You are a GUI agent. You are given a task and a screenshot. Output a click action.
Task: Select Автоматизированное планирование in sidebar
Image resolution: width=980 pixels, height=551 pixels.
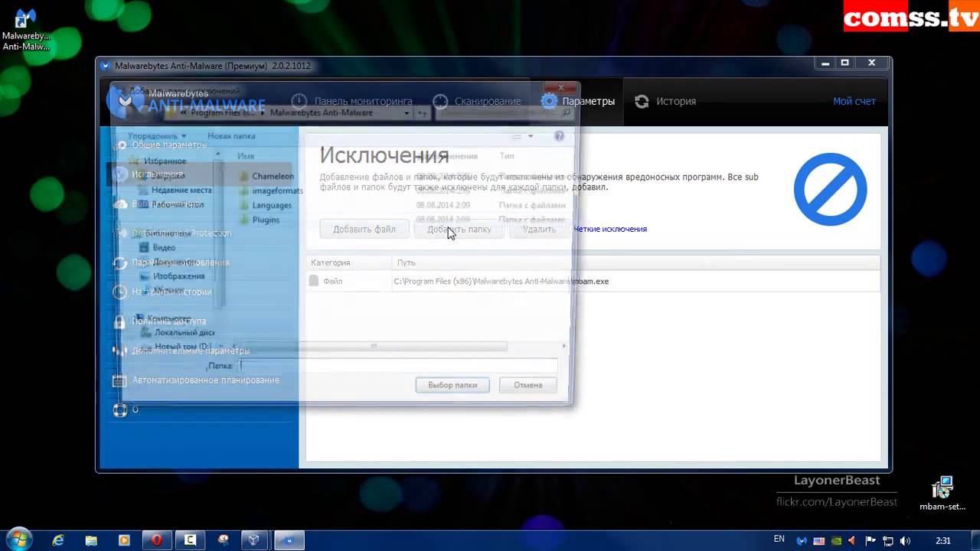click(x=205, y=380)
